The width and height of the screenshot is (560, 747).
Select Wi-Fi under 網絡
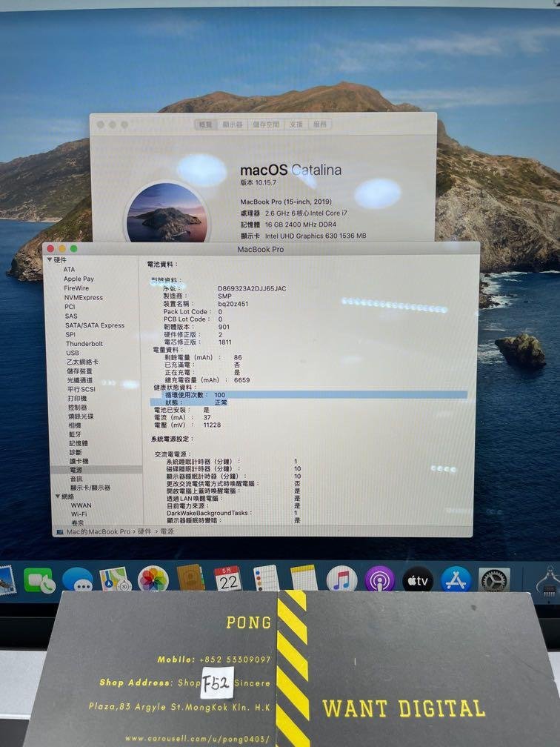tap(79, 514)
